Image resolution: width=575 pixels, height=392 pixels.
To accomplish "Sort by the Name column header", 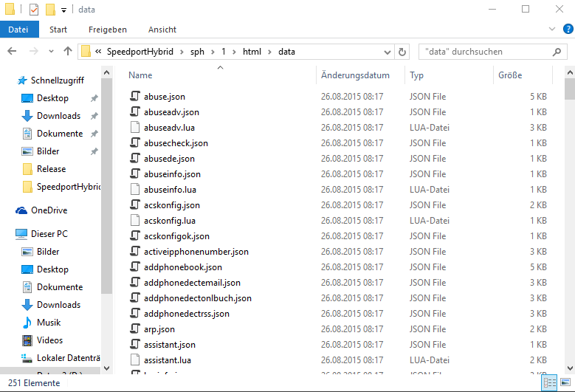I will [x=140, y=75].
